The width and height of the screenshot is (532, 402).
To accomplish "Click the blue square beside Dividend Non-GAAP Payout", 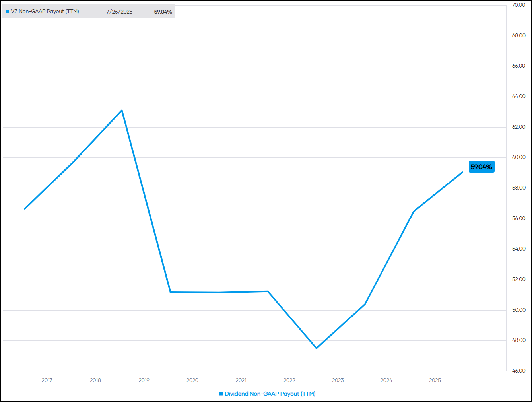I will point(221,394).
